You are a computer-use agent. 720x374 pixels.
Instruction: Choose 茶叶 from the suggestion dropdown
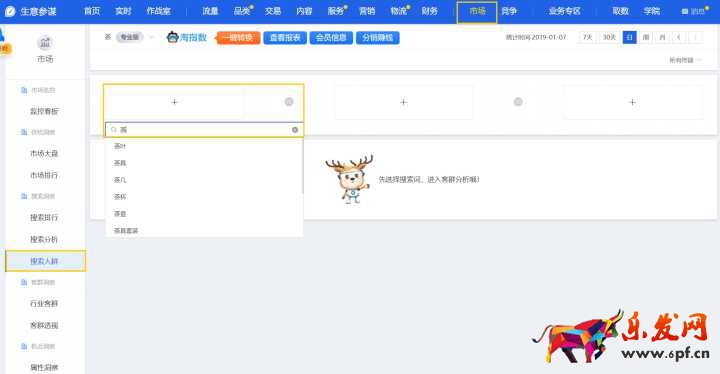coord(203,146)
